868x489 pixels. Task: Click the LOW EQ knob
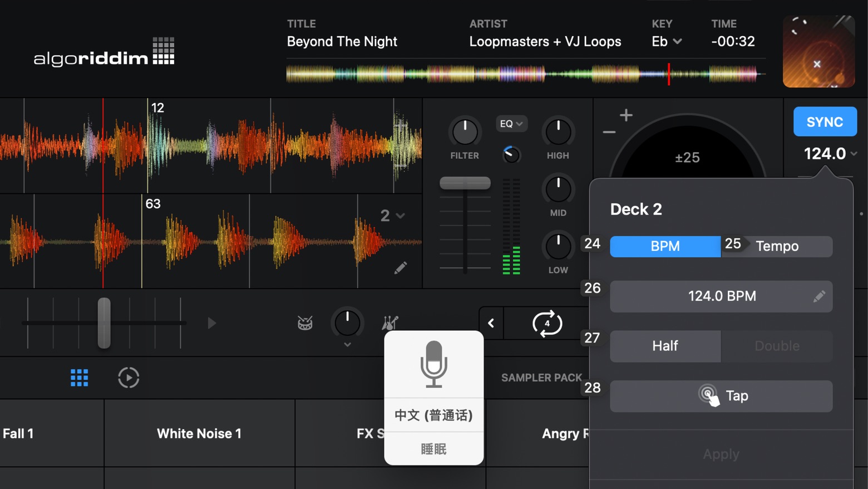pyautogui.click(x=558, y=246)
